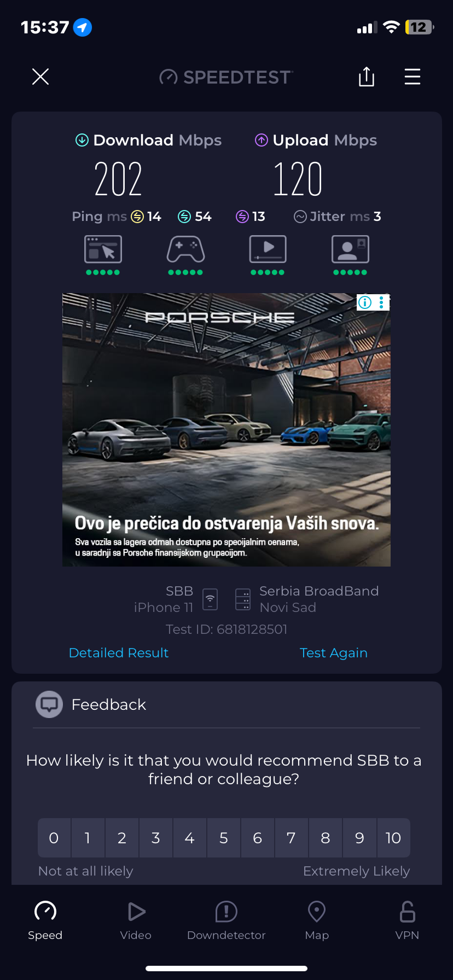Open the ad info icon

coord(365,302)
